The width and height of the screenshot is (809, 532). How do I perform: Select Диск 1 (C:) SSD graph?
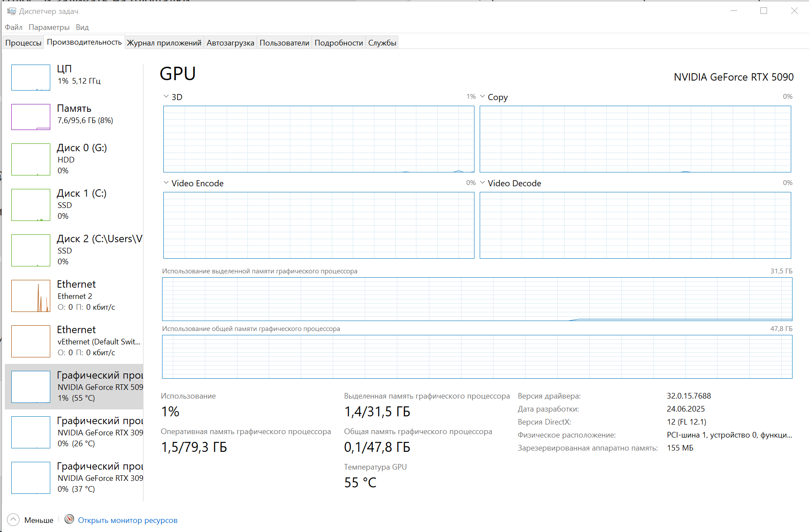point(31,205)
